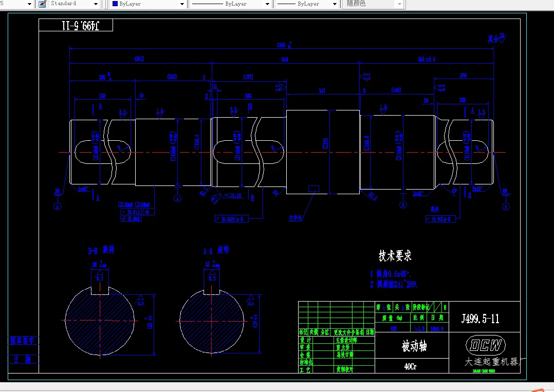
Task: Select 'J499.5-11' drawing number in title block
Action: [x=481, y=319]
